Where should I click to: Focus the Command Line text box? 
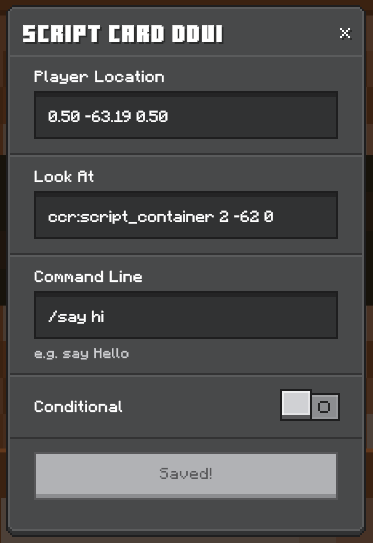(186, 315)
